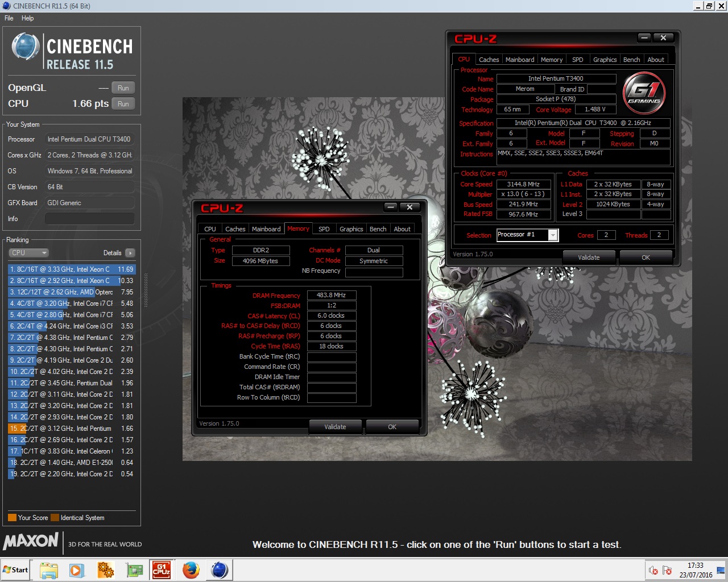Open the flag notification tray icon
728x582 pixels.
pyautogui.click(x=667, y=570)
